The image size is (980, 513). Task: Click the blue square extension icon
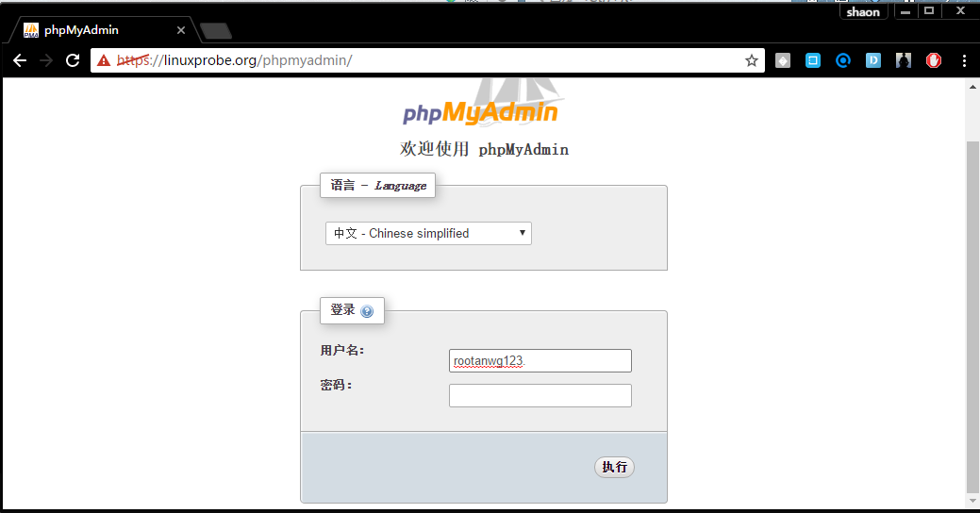click(x=813, y=60)
